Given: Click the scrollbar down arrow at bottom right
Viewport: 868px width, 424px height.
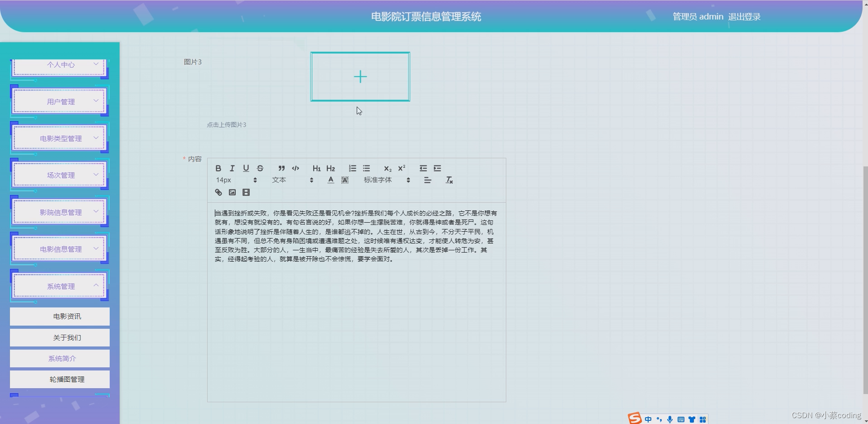Looking at the screenshot, I should click(865, 421).
